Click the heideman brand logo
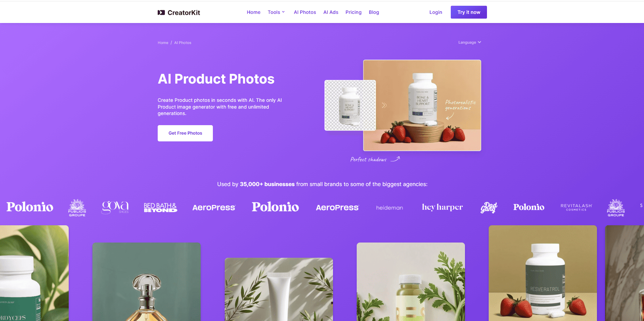This screenshot has height=321, width=644. (390, 208)
